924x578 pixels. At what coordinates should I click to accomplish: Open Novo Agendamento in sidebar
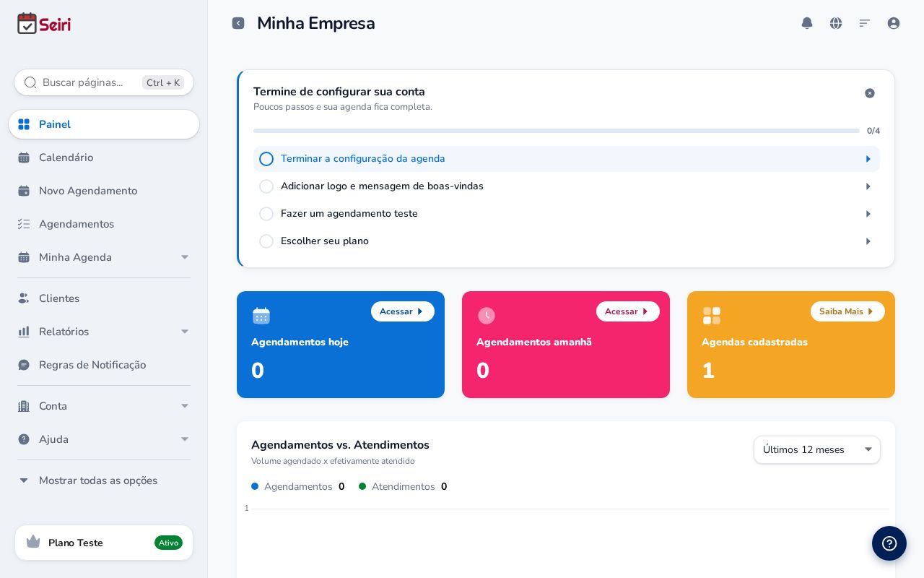tap(104, 191)
